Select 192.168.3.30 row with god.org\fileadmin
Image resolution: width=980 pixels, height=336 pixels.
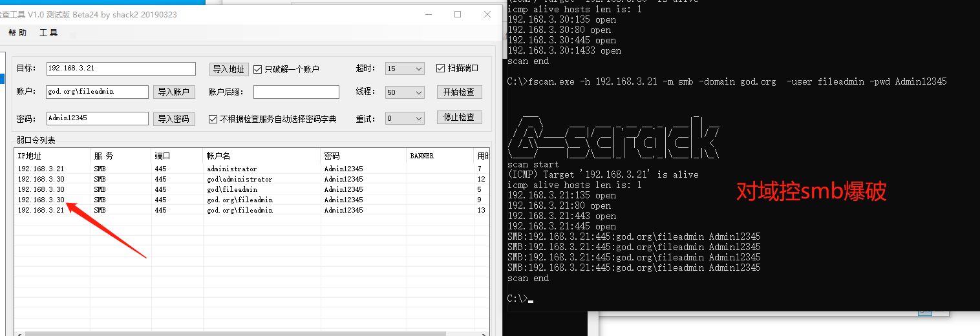pos(253,200)
